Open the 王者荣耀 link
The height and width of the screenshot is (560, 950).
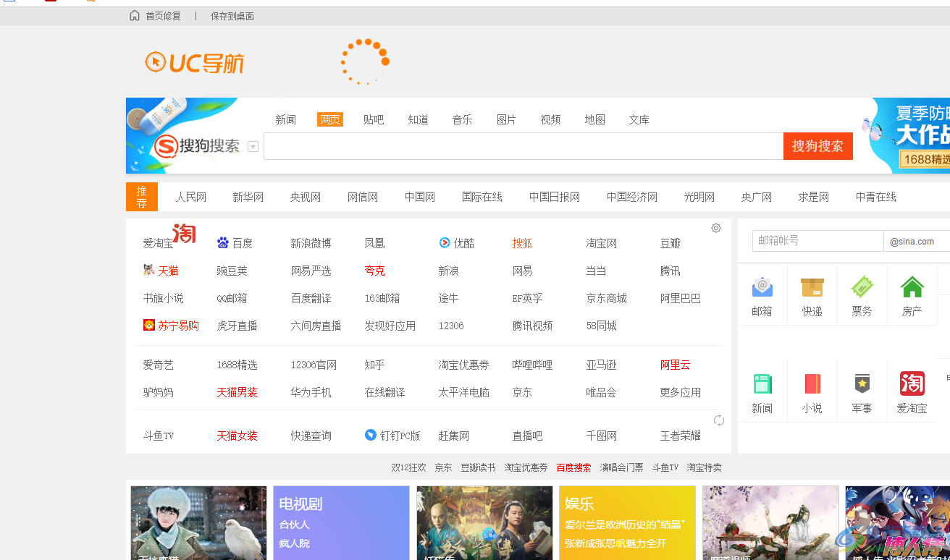pos(681,436)
